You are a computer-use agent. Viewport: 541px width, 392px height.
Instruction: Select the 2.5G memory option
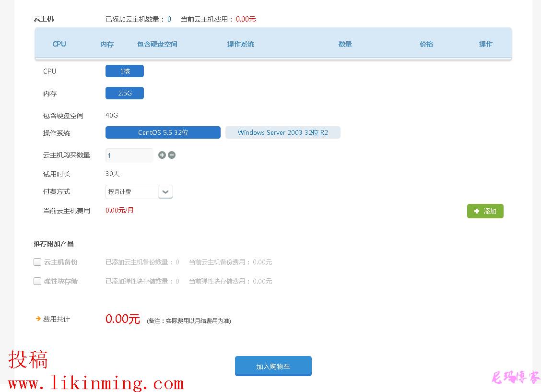coord(125,93)
